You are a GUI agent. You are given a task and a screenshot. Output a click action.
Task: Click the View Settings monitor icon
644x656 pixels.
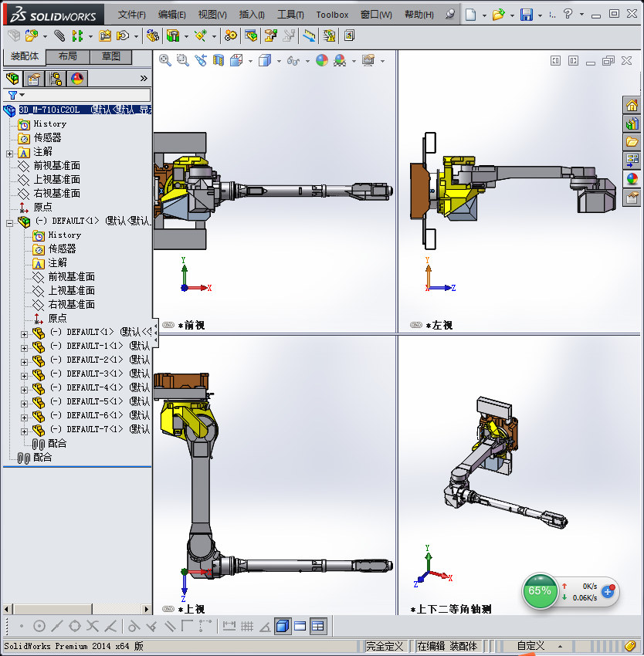368,61
